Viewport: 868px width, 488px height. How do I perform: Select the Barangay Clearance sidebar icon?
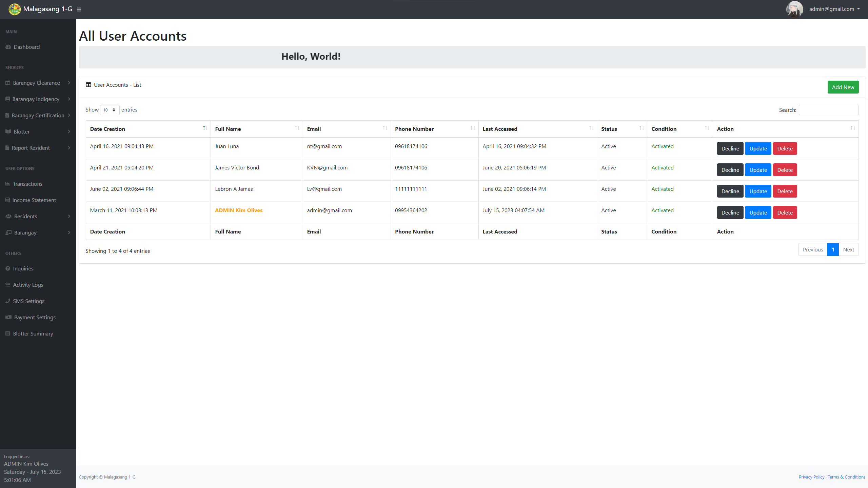point(7,83)
